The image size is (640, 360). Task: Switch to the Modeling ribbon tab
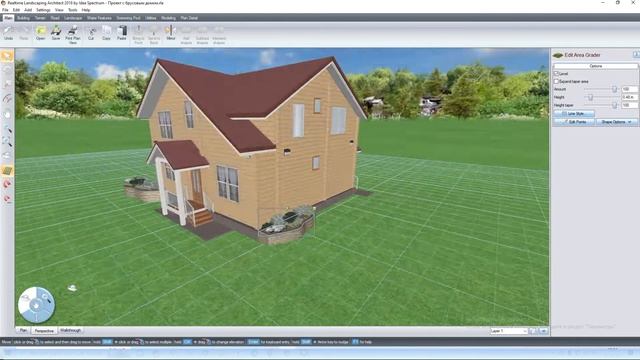coord(169,18)
